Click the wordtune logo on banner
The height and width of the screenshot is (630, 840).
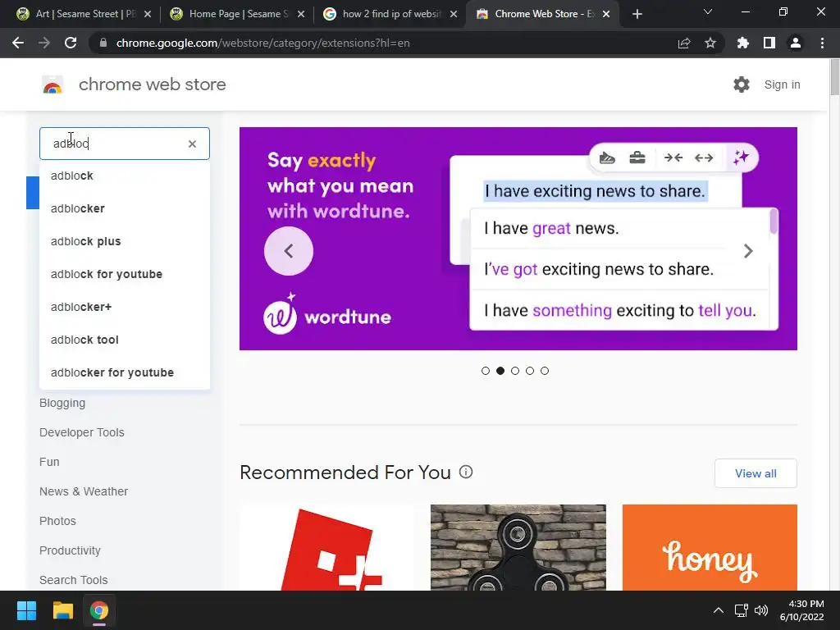pos(327,315)
